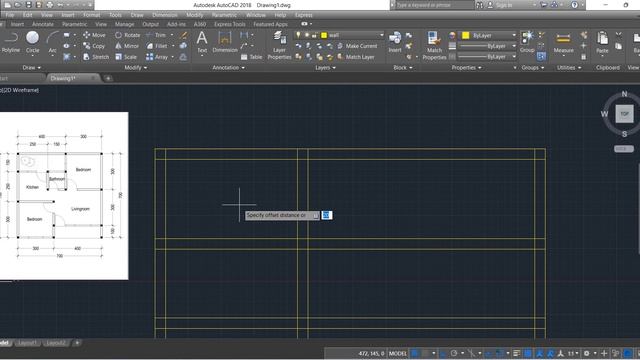The image size is (640, 360).
Task: Click the Stretch tool
Action: coord(96,57)
